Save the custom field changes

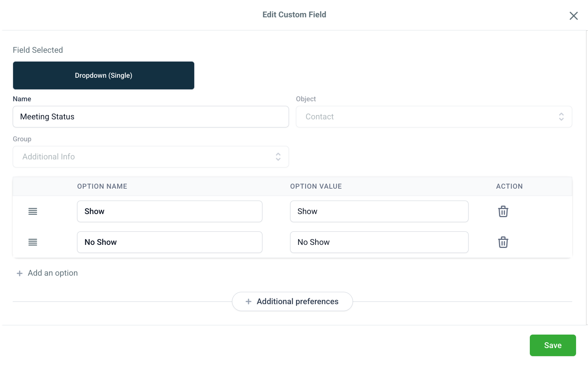553,345
